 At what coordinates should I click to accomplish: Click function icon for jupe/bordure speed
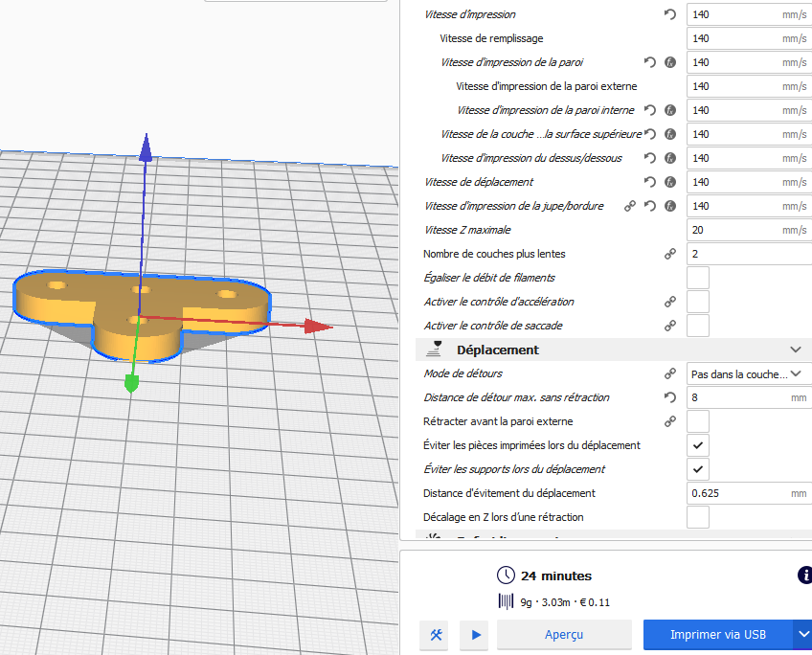click(x=670, y=206)
